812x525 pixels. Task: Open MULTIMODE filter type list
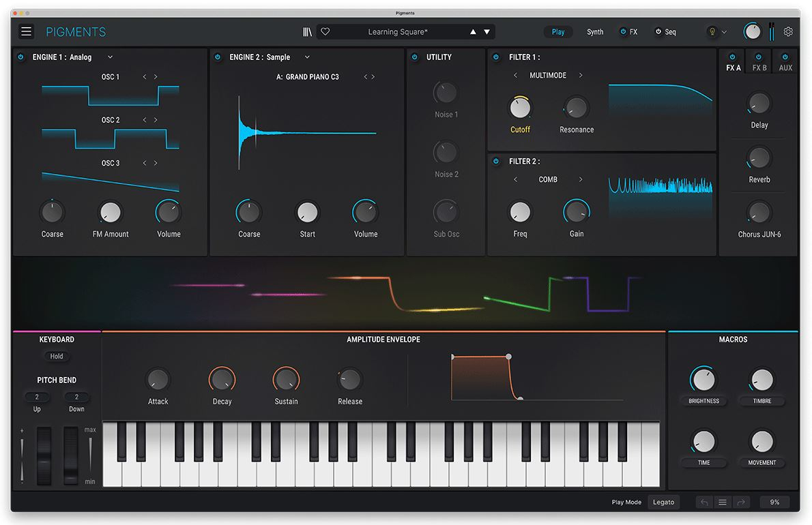point(548,75)
